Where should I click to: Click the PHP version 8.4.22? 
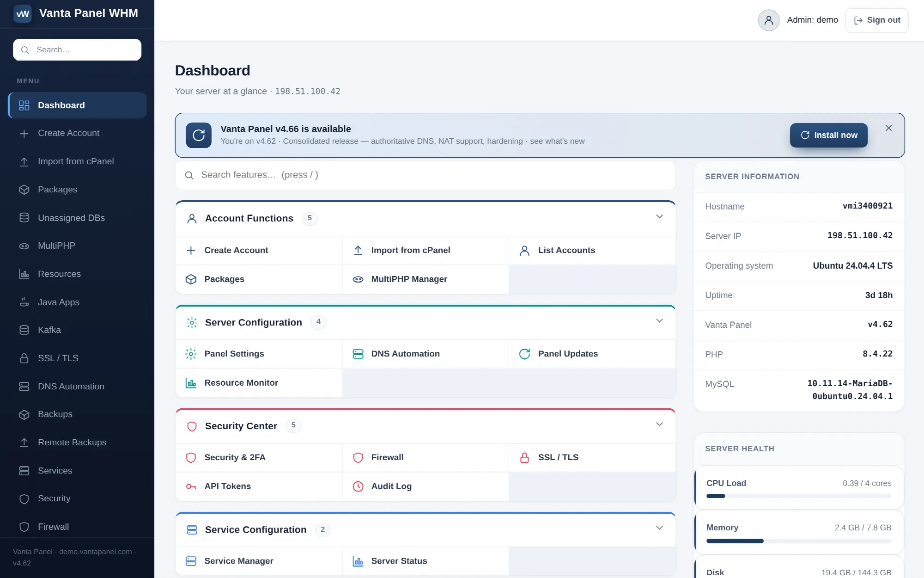[x=877, y=354]
